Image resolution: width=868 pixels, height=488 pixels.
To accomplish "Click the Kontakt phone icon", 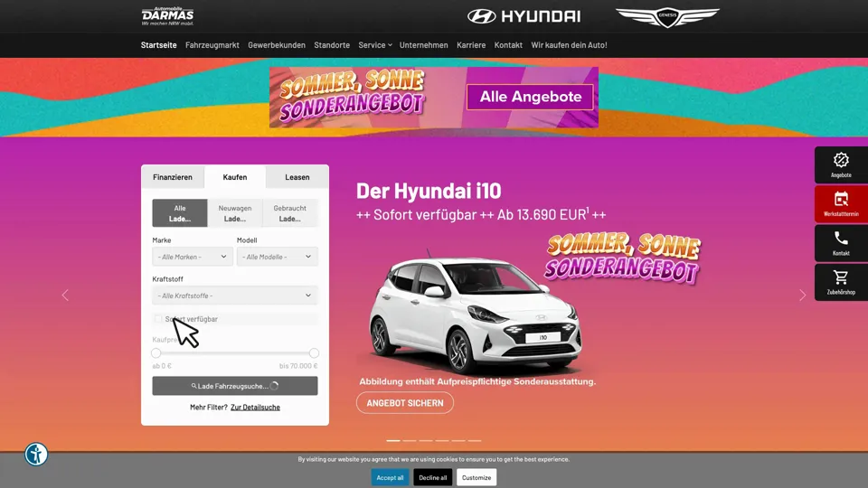I will 841,243.
